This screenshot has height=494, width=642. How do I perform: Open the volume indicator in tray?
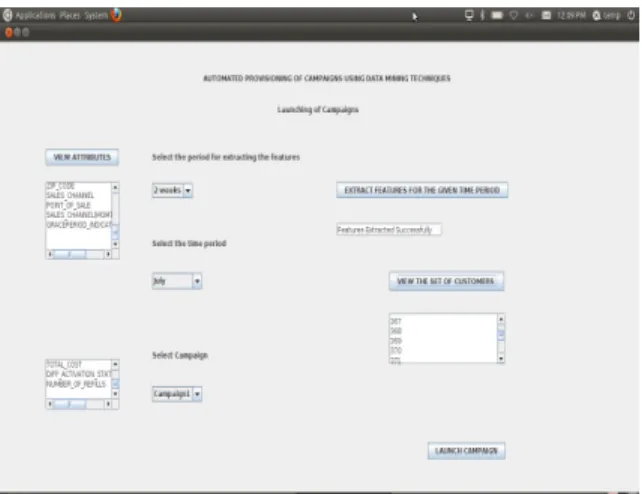(529, 16)
